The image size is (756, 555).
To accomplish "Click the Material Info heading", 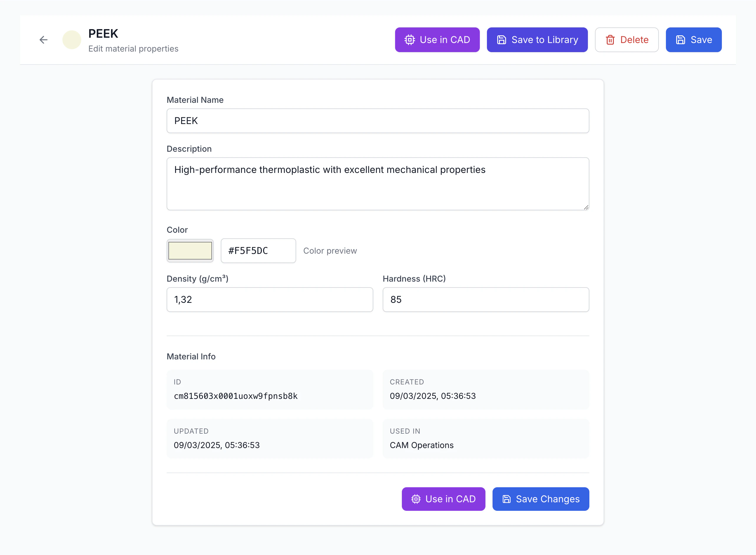I will pyautogui.click(x=191, y=356).
